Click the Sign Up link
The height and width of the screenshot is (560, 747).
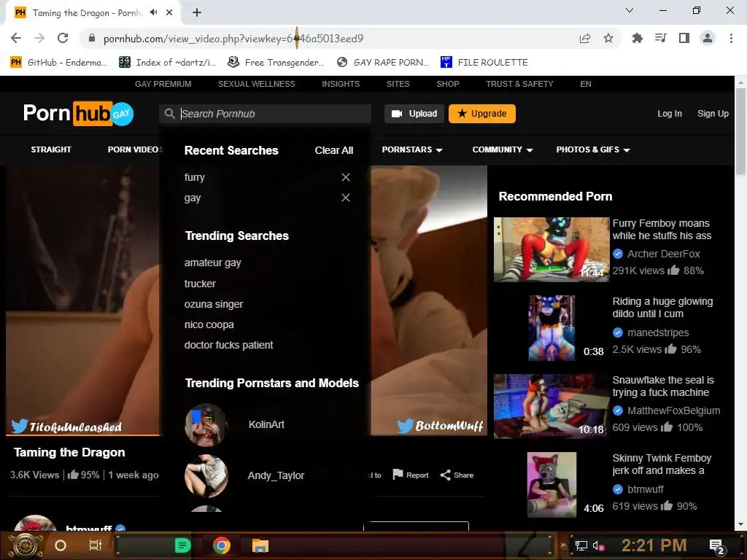point(713,114)
